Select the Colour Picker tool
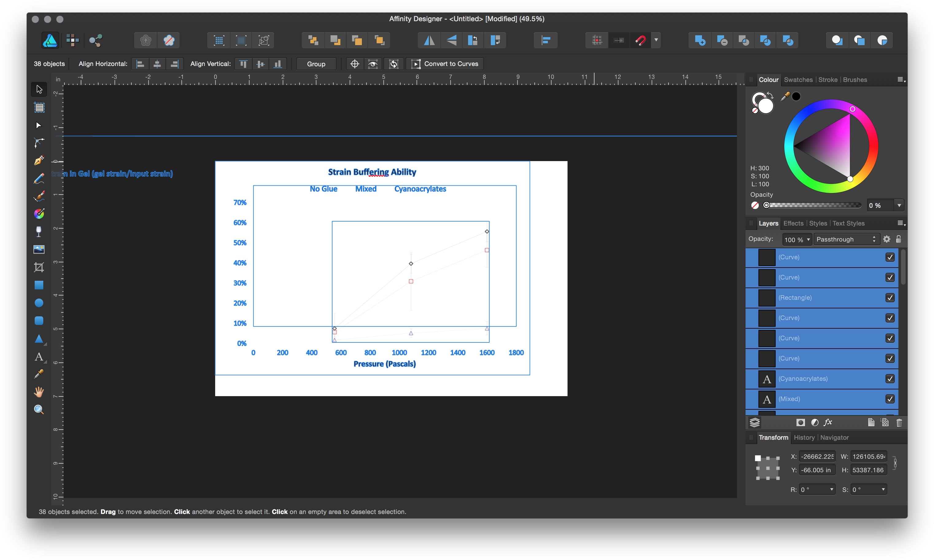 (x=39, y=373)
